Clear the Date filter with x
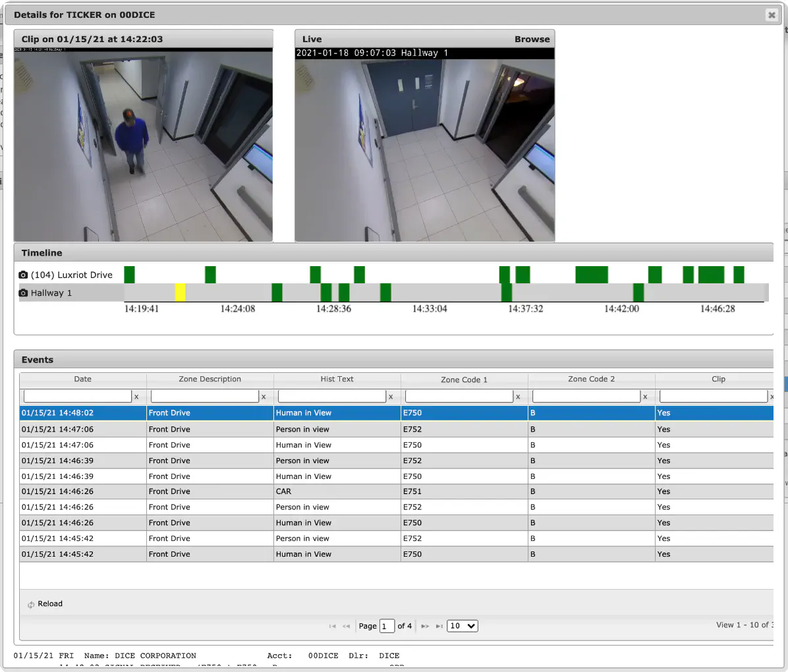 coord(136,397)
